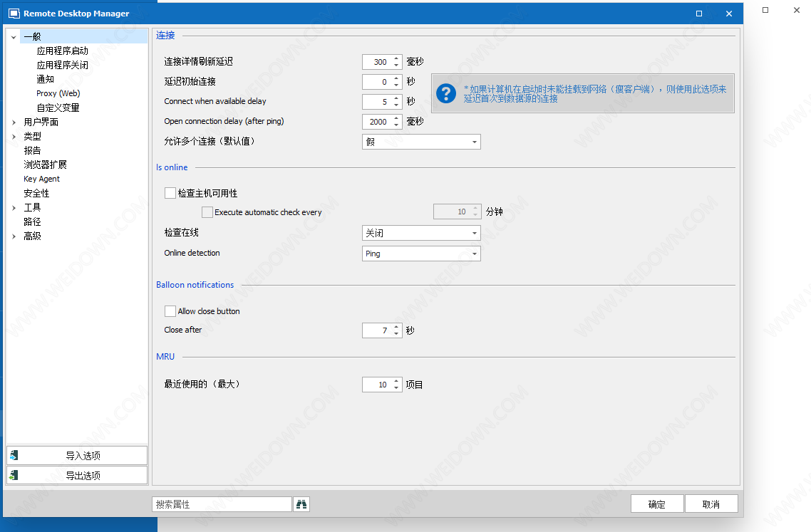Select 应用程序启动 in the tree

(63, 51)
